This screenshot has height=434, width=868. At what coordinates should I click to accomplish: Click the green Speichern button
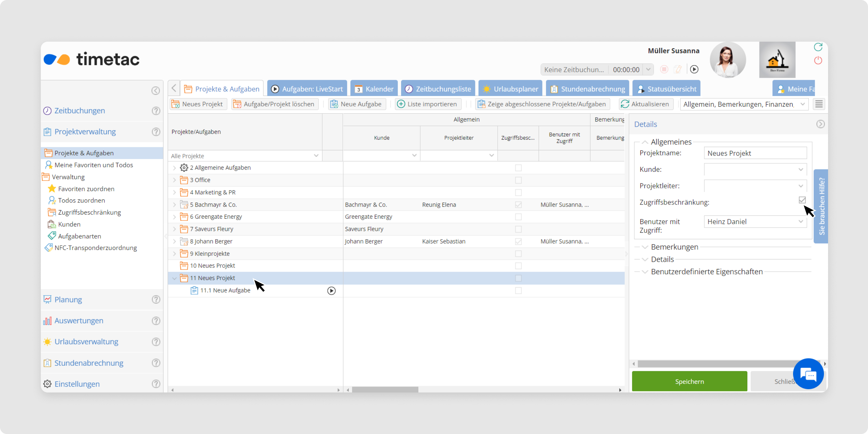coord(689,381)
